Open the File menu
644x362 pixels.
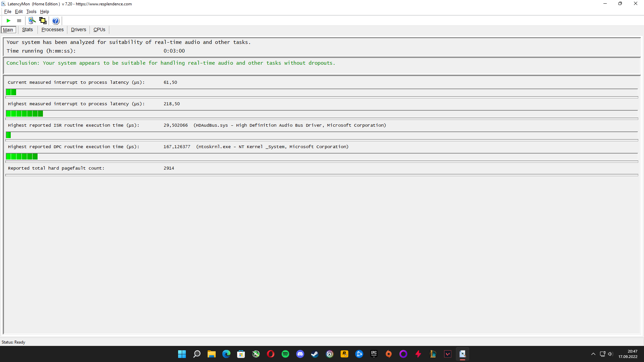pyautogui.click(x=8, y=11)
